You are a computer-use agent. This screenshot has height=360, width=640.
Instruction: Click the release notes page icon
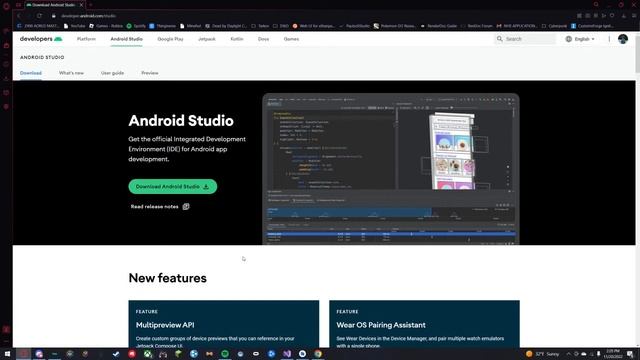[186, 207]
